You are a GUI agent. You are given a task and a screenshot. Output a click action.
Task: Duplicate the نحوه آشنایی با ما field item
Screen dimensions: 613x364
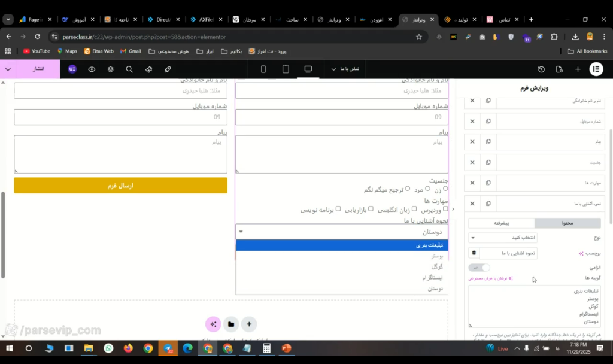point(488,204)
